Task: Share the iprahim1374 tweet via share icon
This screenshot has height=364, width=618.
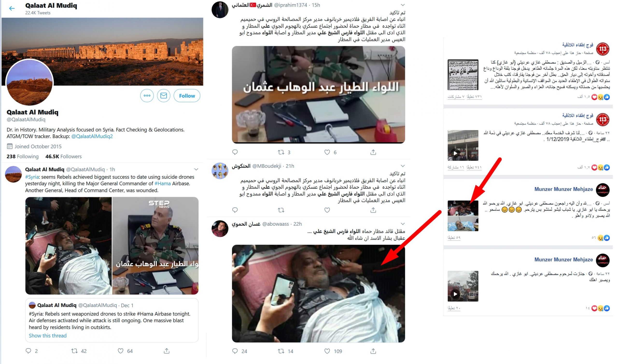Action: click(x=373, y=152)
